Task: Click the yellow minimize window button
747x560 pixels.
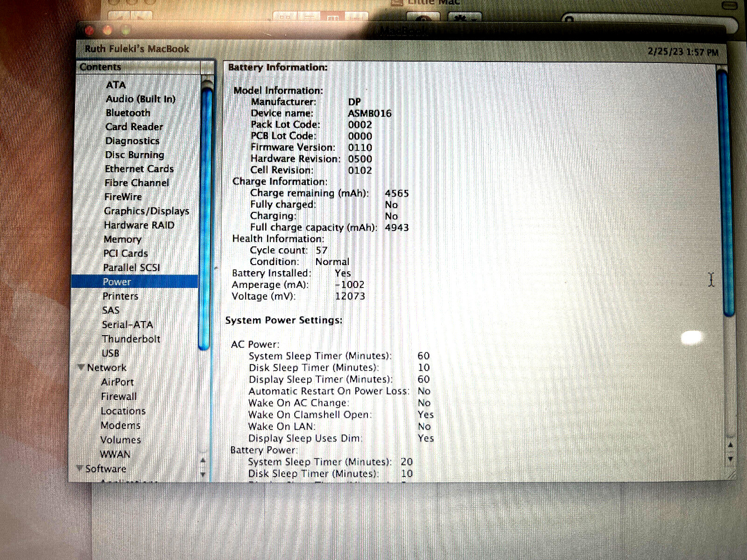Action: (108, 31)
